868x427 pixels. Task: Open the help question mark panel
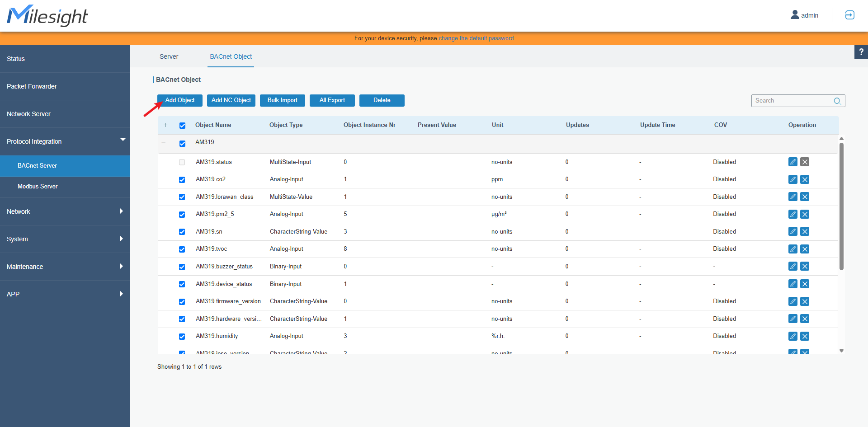(861, 52)
